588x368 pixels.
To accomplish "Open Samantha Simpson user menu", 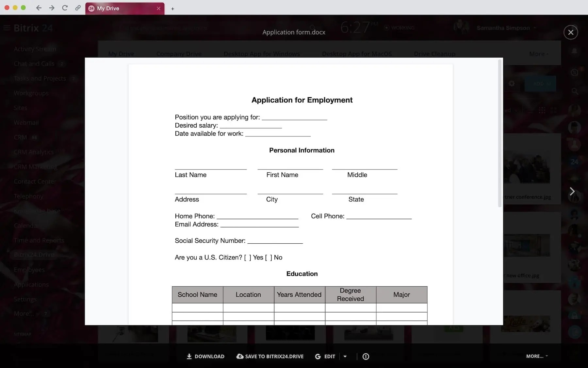I will pos(503,28).
